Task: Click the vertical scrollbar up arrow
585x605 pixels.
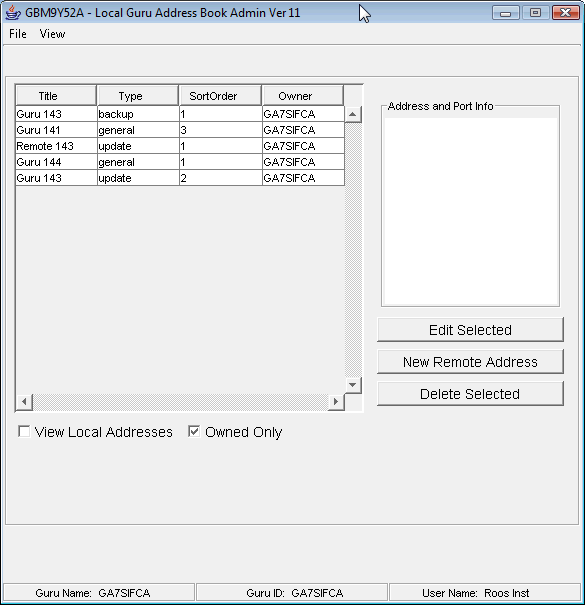Action: point(353,114)
